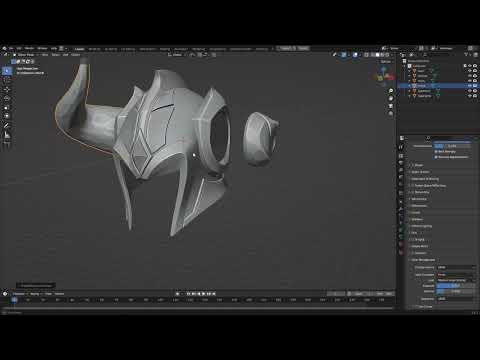Screen dimensions: 480x360
Task: Open the Look dropdown in Color Management
Action: pos(456,280)
